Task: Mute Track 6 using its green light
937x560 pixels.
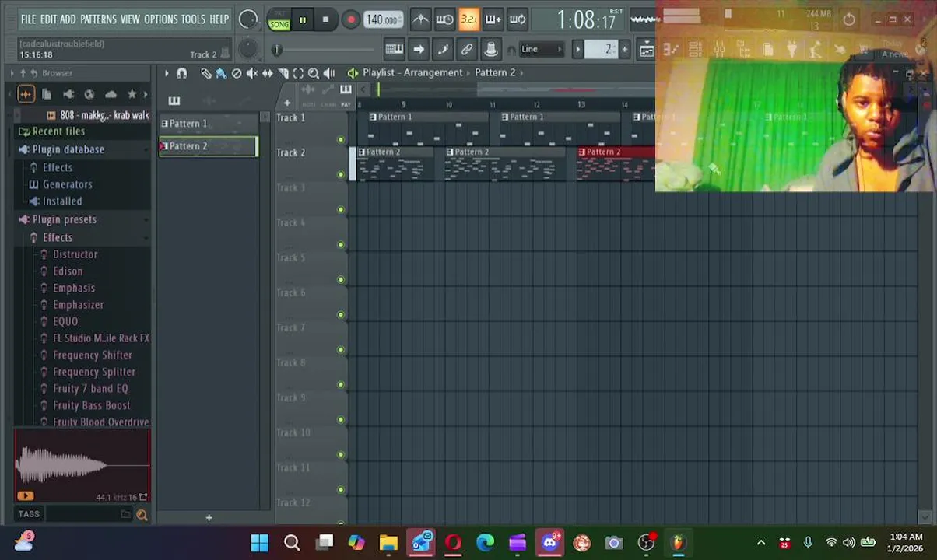Action: (x=340, y=314)
